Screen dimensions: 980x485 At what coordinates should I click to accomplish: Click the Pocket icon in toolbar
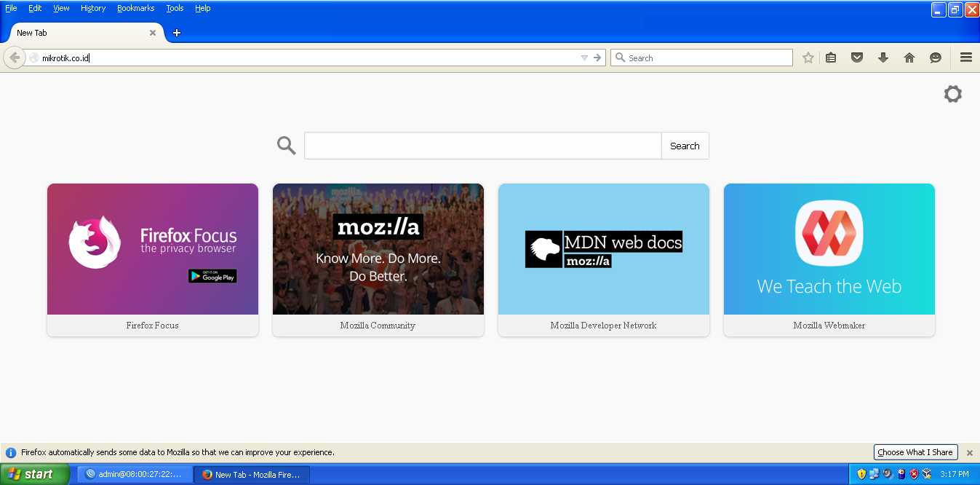(857, 58)
